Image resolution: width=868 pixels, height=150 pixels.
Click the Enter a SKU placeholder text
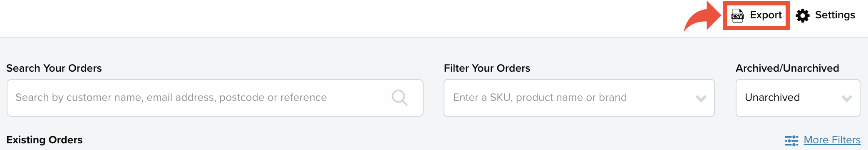click(x=540, y=97)
